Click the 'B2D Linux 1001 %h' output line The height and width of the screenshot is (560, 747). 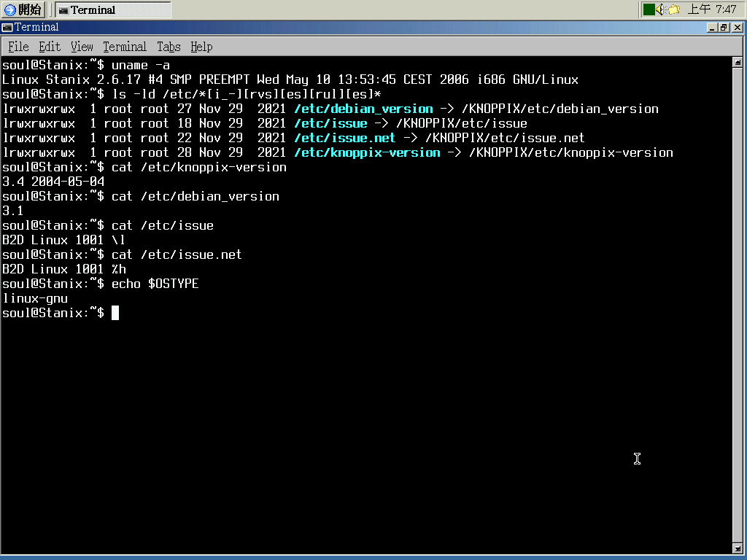tap(64, 269)
